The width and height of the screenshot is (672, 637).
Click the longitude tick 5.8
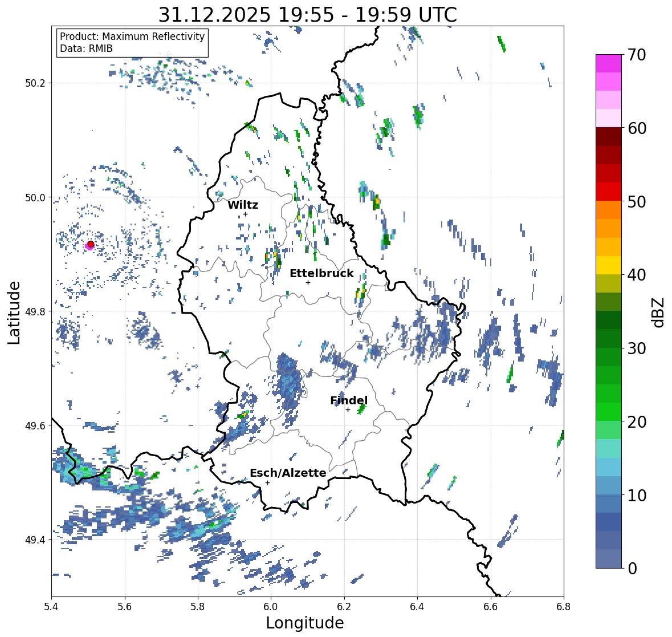[198, 607]
